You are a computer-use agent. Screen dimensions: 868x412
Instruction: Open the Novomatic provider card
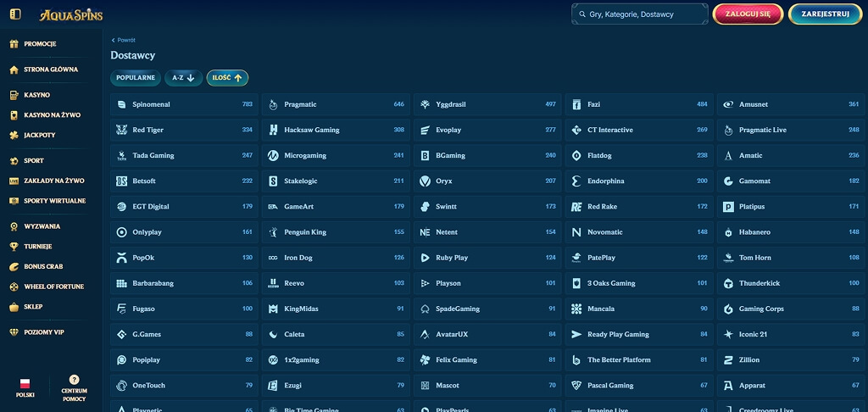point(639,232)
